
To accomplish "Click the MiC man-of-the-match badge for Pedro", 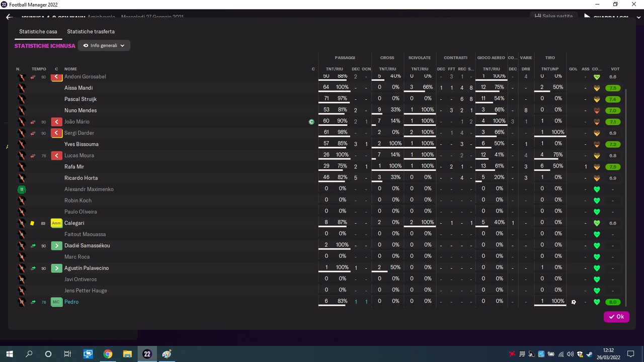I will [57, 302].
